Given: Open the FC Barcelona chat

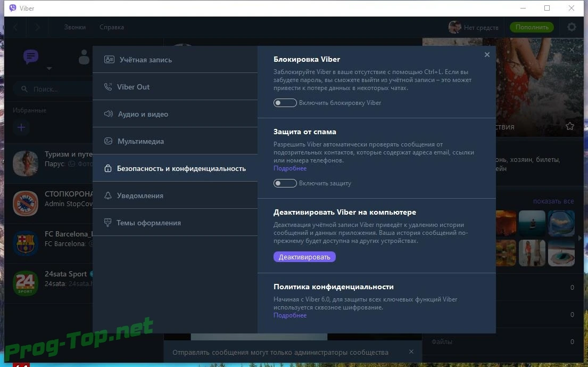Looking at the screenshot, I should point(49,243).
